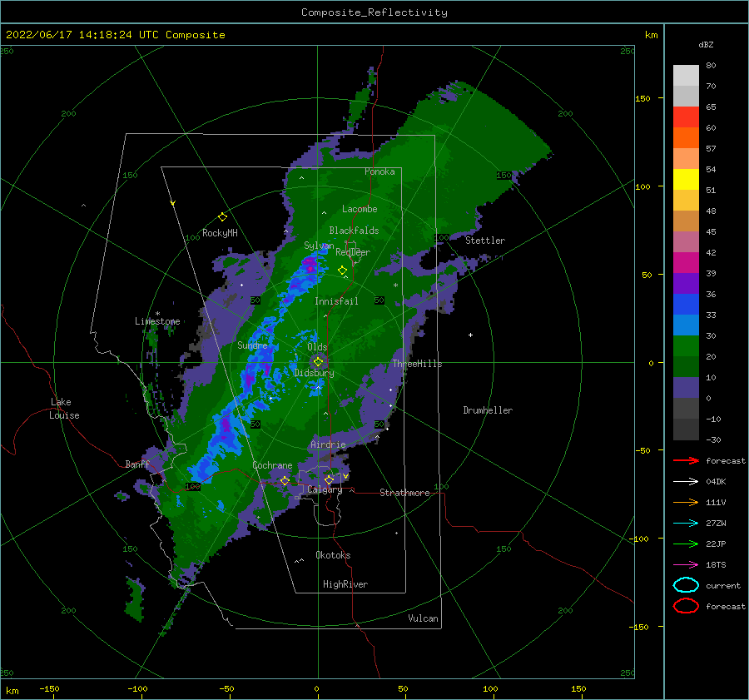
Task: Click the red swatch in dBZ scale
Action: coord(686,117)
